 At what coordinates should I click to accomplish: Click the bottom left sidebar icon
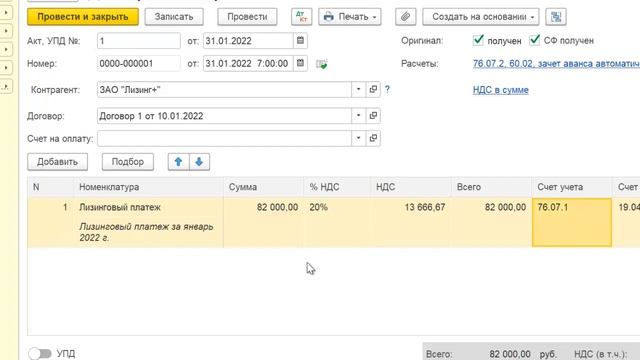pos(6,87)
